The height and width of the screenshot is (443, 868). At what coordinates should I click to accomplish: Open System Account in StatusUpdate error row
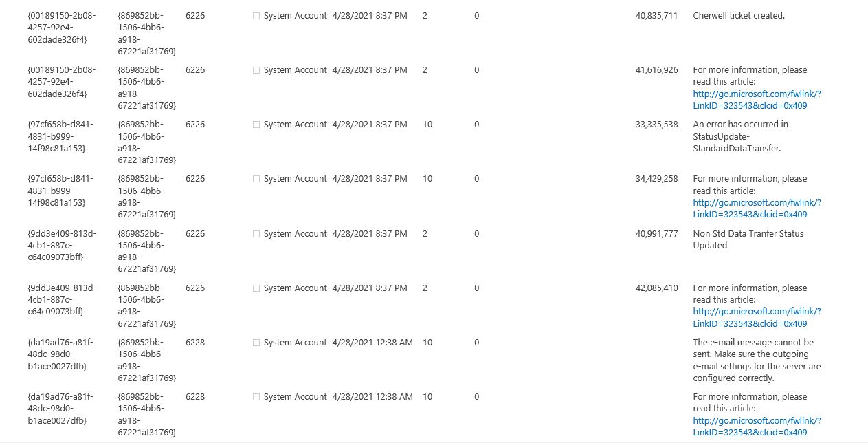pyautogui.click(x=296, y=125)
